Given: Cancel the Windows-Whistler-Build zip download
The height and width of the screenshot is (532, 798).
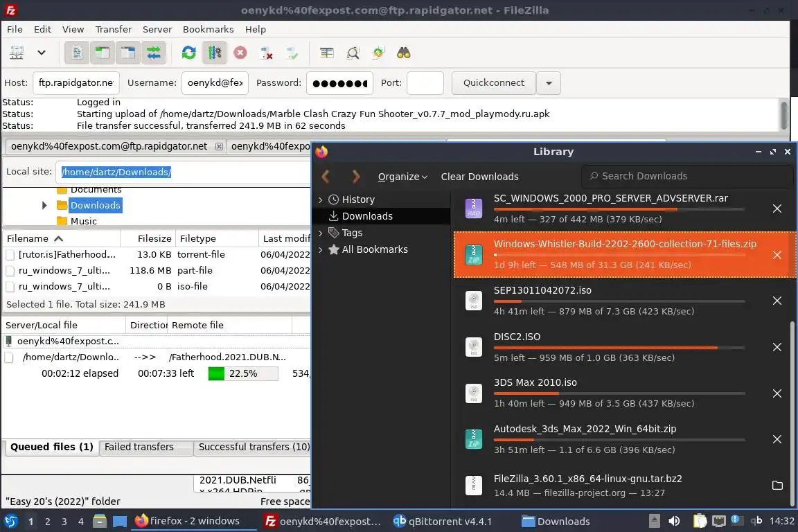Looking at the screenshot, I should click(777, 255).
